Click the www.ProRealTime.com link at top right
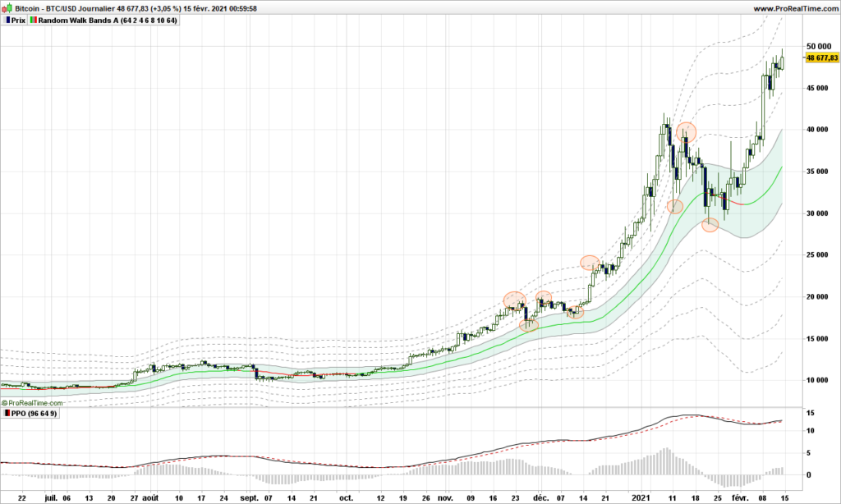The width and height of the screenshot is (841, 504). [x=795, y=8]
